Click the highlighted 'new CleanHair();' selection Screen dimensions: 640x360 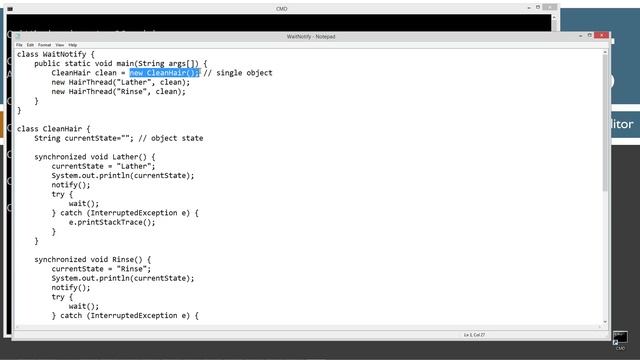[165, 73]
